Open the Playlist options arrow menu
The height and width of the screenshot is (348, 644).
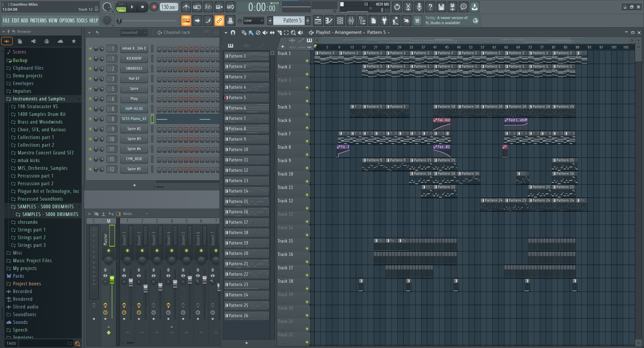click(x=226, y=32)
